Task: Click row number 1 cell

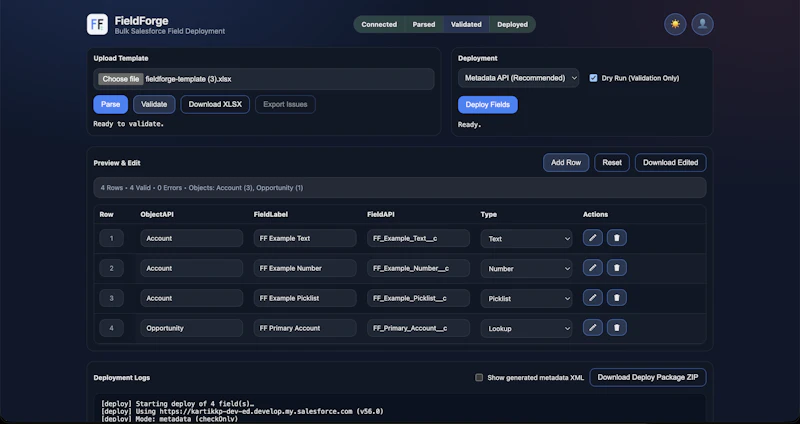Action: click(x=111, y=238)
